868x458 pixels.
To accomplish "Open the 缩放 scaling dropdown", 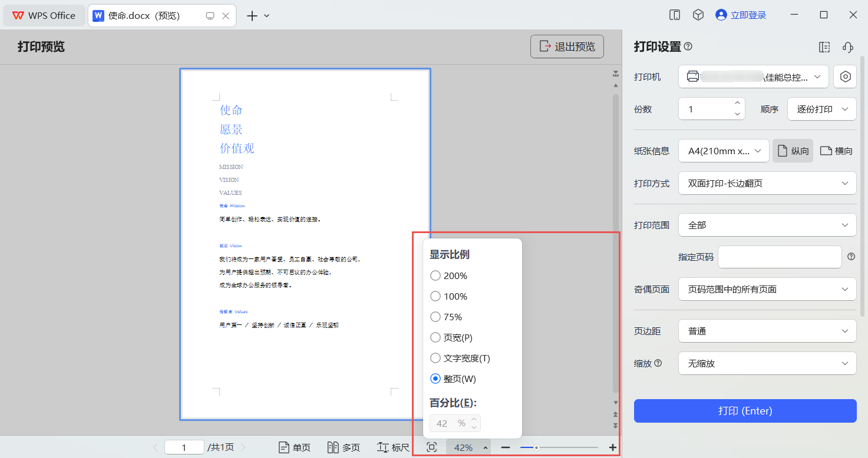I will pyautogui.click(x=767, y=363).
